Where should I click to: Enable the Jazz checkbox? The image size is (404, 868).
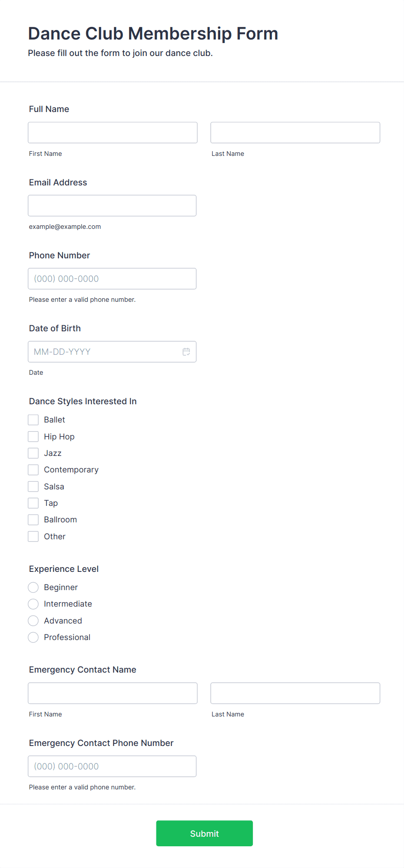pos(33,453)
